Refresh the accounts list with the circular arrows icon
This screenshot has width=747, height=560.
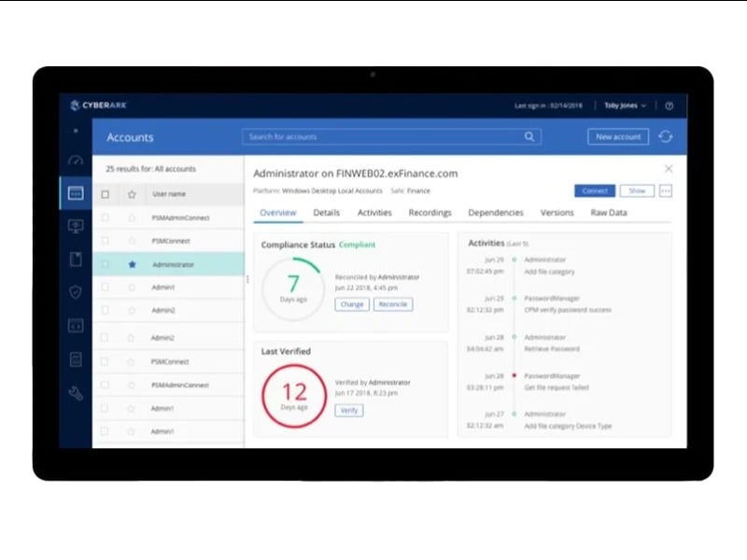[666, 136]
